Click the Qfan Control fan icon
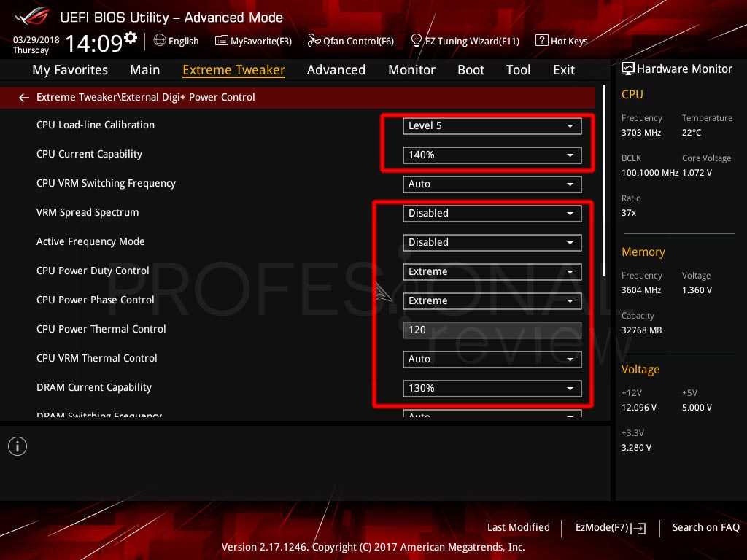The height and width of the screenshot is (560, 747). (x=314, y=41)
